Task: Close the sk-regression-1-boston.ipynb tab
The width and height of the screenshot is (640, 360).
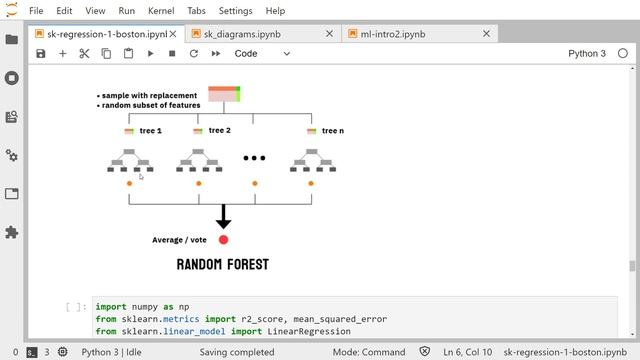Action: 173,34
